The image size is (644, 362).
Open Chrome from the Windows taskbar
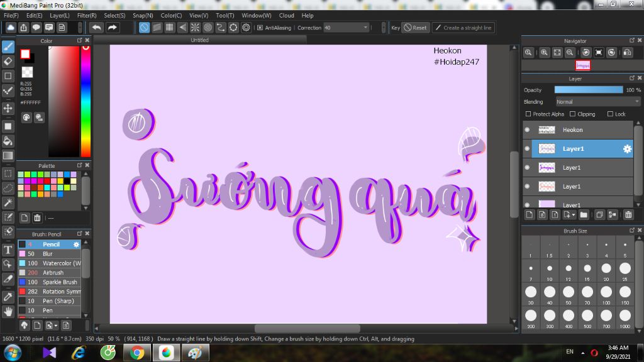pos(137,353)
